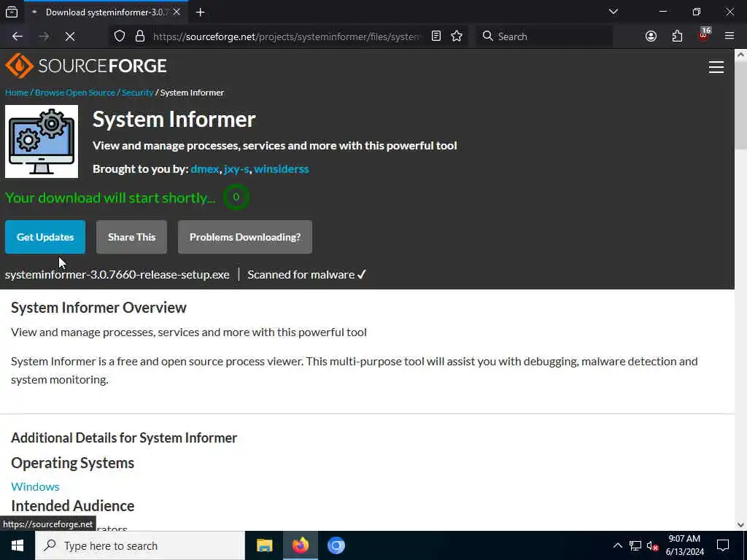
Task: Expand the list-all-tabs chevron
Action: (x=613, y=12)
